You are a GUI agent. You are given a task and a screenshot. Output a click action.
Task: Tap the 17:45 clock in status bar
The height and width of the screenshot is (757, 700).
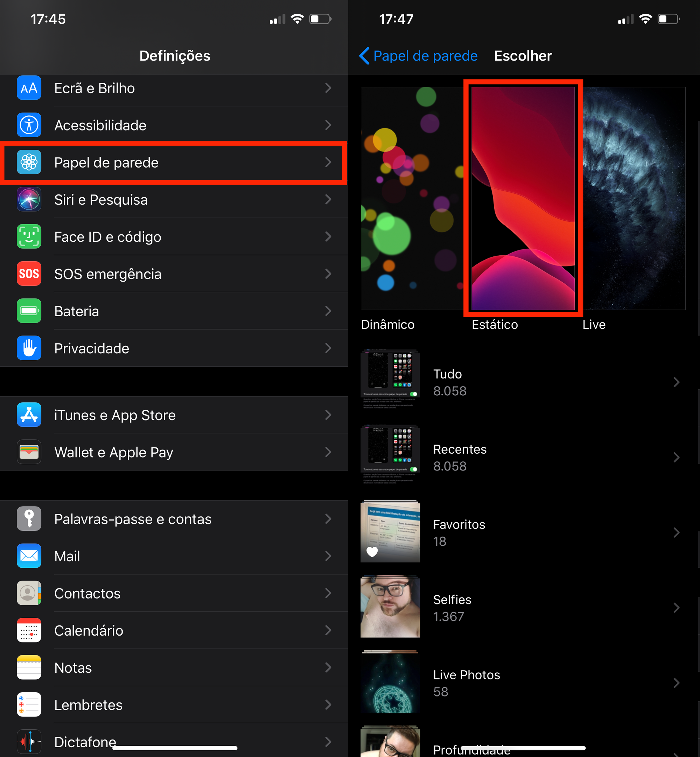(48, 19)
